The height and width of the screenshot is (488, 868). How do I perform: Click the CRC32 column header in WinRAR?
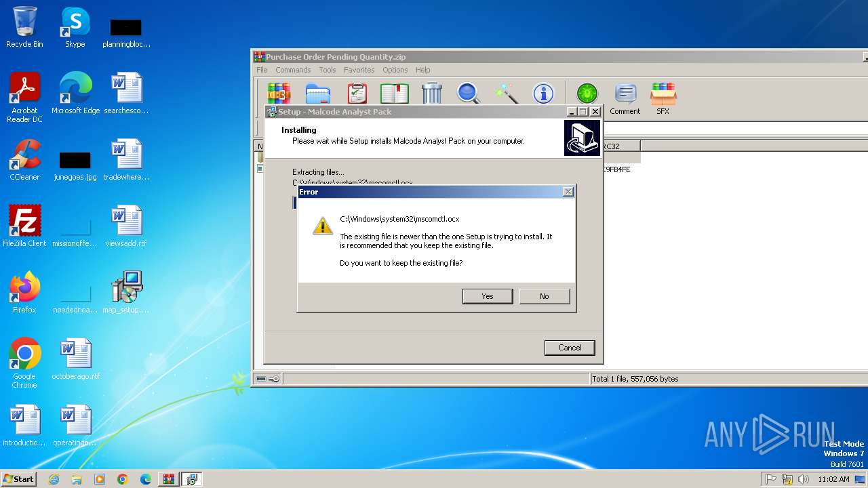pos(620,146)
